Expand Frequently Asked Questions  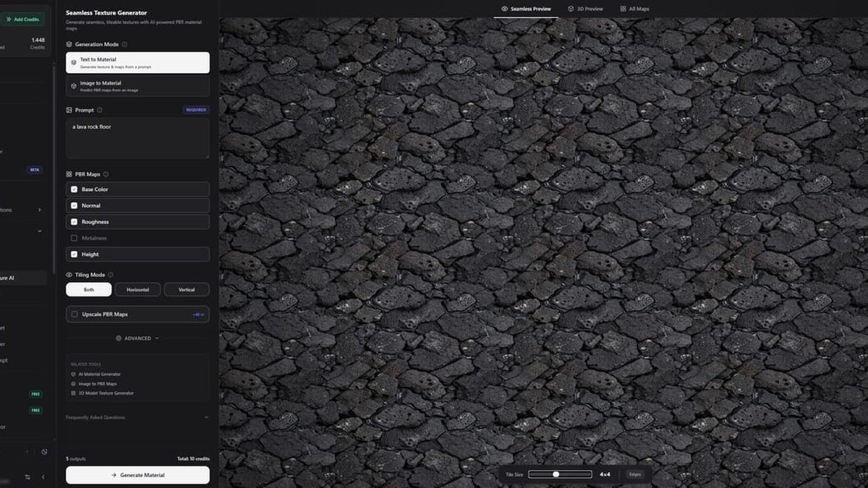pyautogui.click(x=137, y=417)
